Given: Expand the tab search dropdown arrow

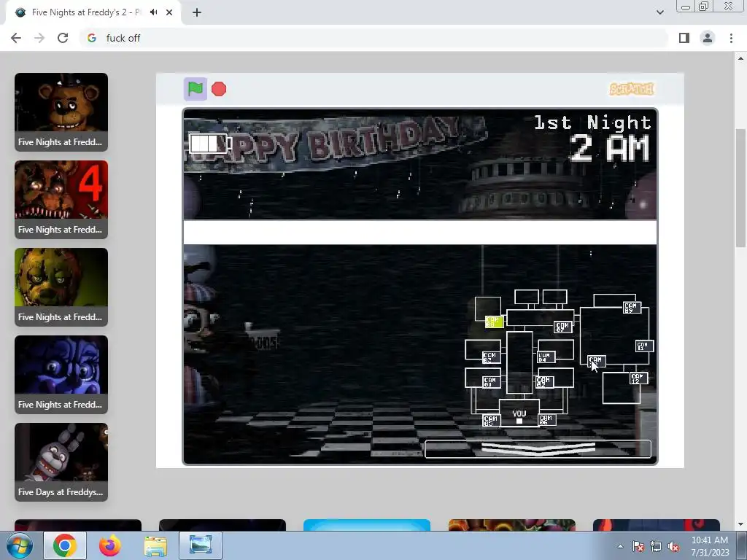Looking at the screenshot, I should 659,12.
